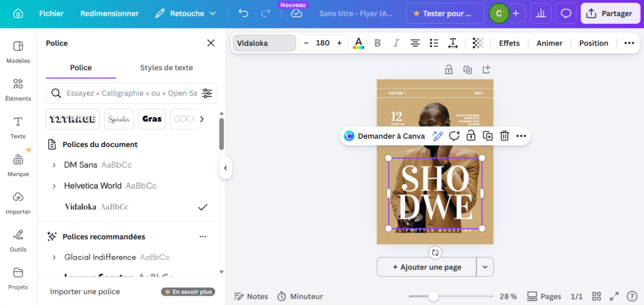
Task: Select Spirales font category chip
Action: tap(119, 119)
